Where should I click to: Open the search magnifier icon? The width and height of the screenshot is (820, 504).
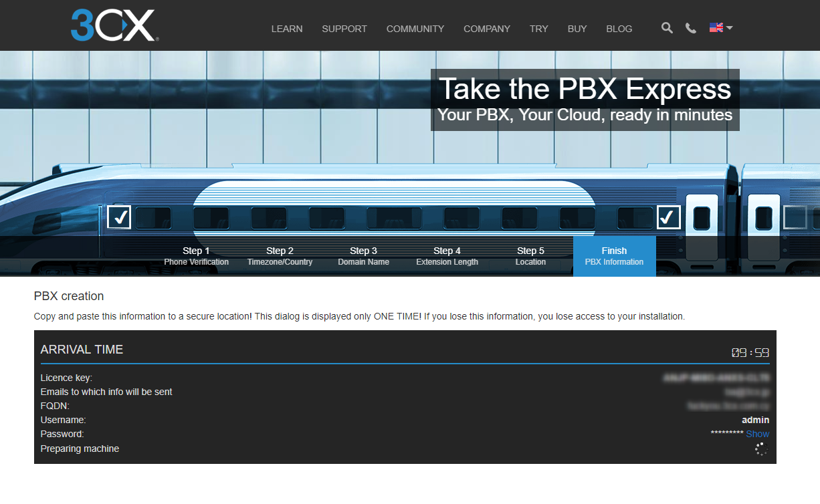(x=667, y=28)
